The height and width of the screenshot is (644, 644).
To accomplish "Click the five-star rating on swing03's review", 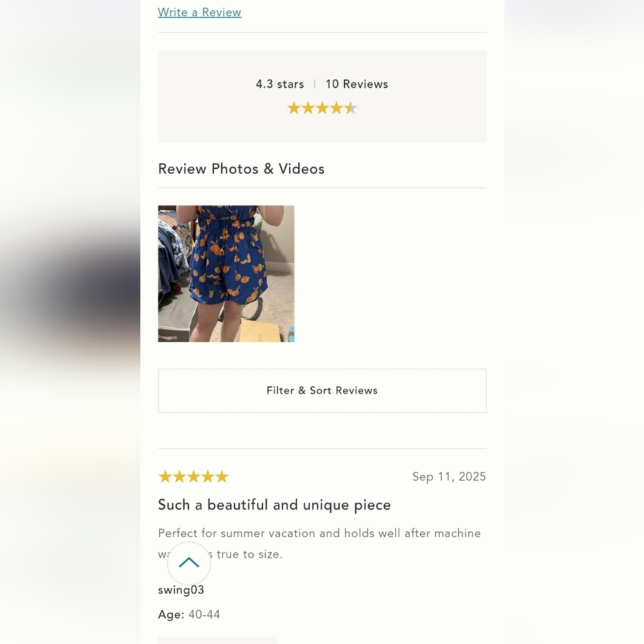I will tap(193, 477).
